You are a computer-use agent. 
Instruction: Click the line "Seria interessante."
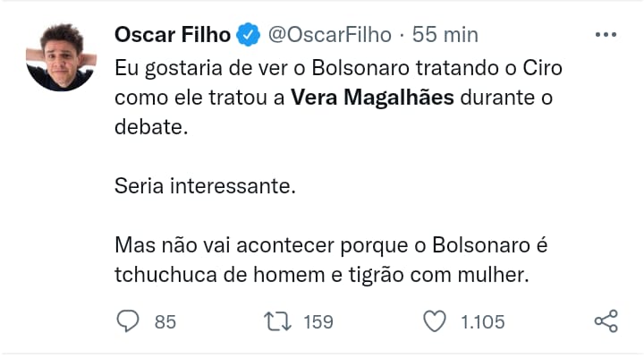point(205,186)
